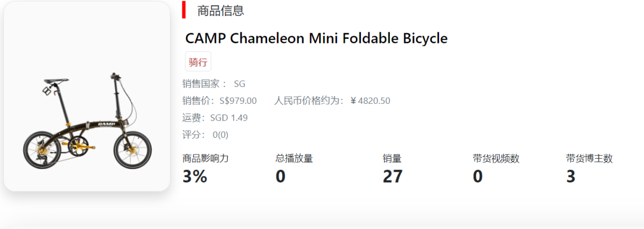Screen dimensions: 644x229
Task: Select the 骑行 category tag
Action: coord(198,62)
